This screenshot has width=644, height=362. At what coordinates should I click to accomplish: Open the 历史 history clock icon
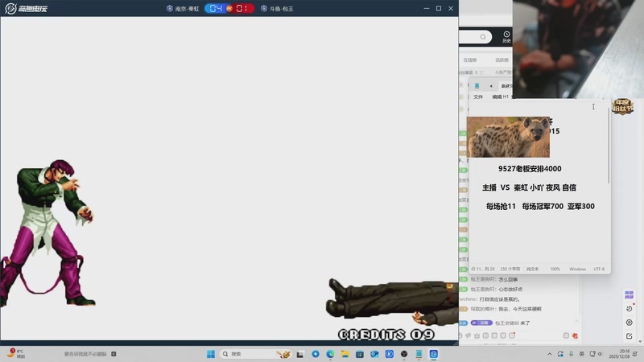(x=506, y=37)
